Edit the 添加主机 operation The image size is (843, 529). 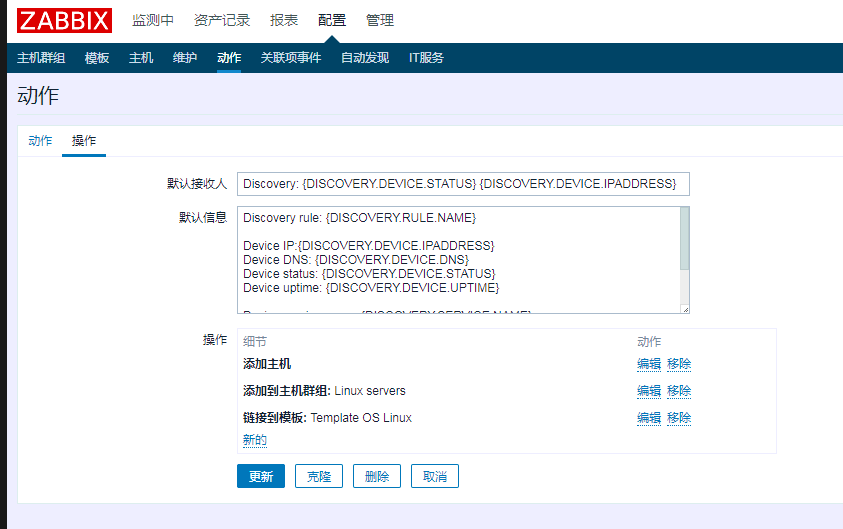coord(649,364)
